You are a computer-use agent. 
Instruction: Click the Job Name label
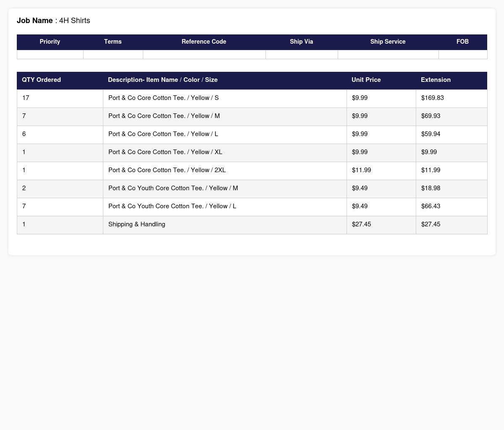tap(35, 21)
